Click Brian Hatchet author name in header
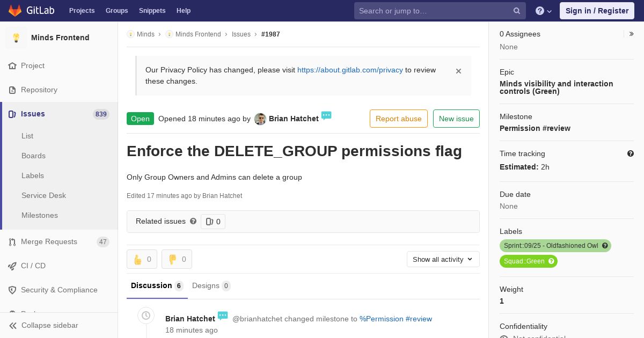 294,119
